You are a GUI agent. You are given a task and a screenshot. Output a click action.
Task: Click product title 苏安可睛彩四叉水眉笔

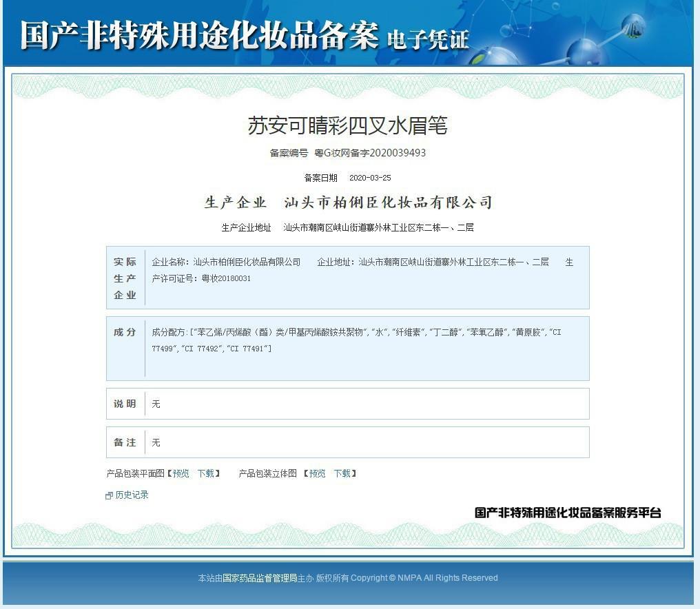tap(347, 125)
